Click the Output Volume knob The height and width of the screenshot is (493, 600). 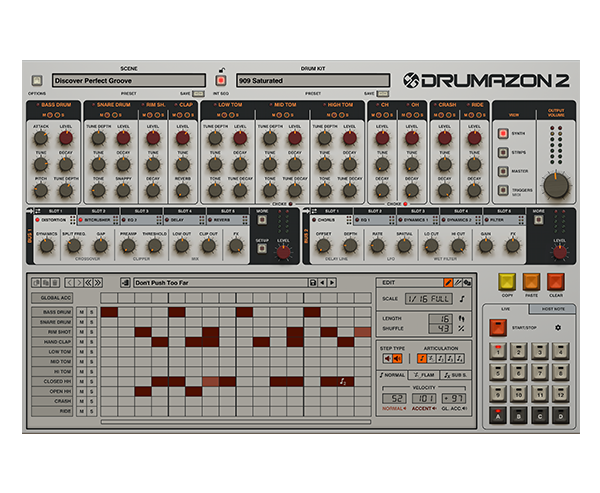point(556,186)
